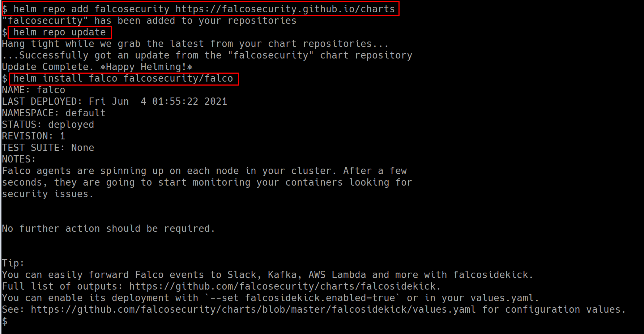
Task: Click the 'Update Complete.' message text
Action: click(x=48, y=67)
